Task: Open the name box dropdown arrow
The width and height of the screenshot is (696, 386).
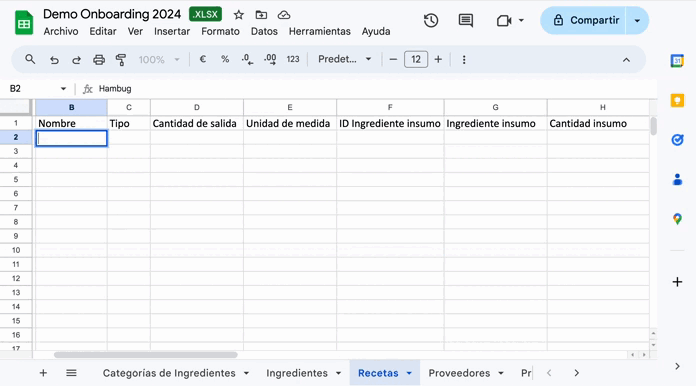Action: (63, 89)
